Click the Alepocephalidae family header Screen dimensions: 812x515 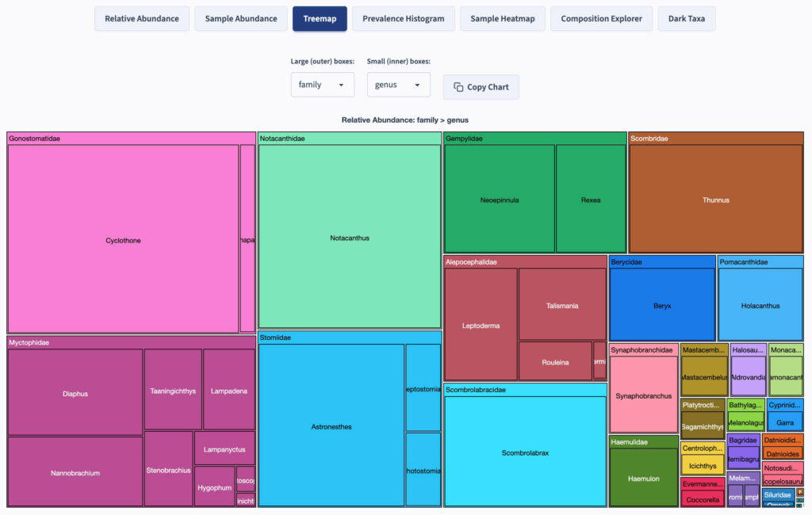(525, 262)
